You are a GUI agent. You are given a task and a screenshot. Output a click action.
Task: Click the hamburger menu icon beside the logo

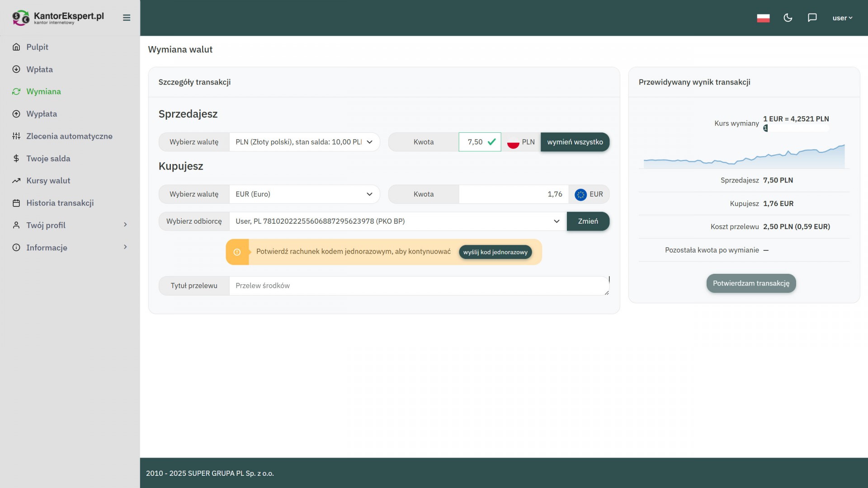127,18
